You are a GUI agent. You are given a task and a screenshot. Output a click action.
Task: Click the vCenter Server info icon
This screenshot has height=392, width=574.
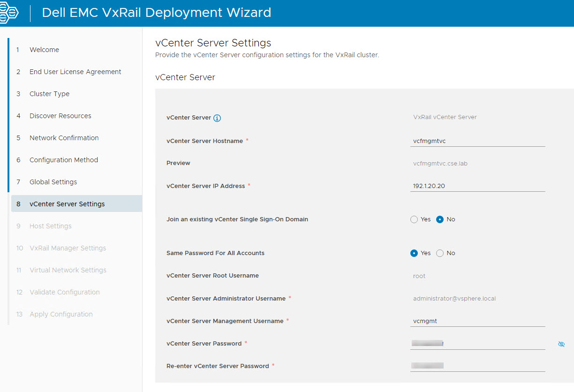coord(217,118)
